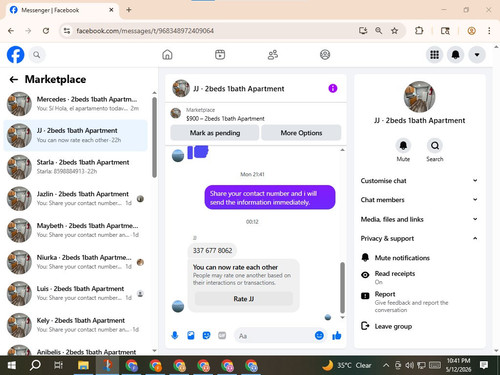This screenshot has width=500, height=375.
Task: Open Mercedes - 2beds 1bath conversation
Action: (76, 104)
